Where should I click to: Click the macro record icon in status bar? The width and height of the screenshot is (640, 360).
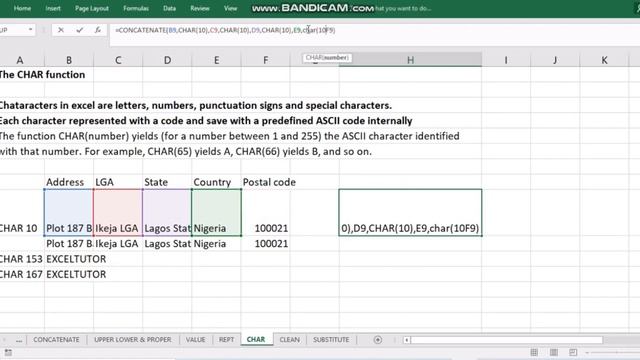pos(8,352)
